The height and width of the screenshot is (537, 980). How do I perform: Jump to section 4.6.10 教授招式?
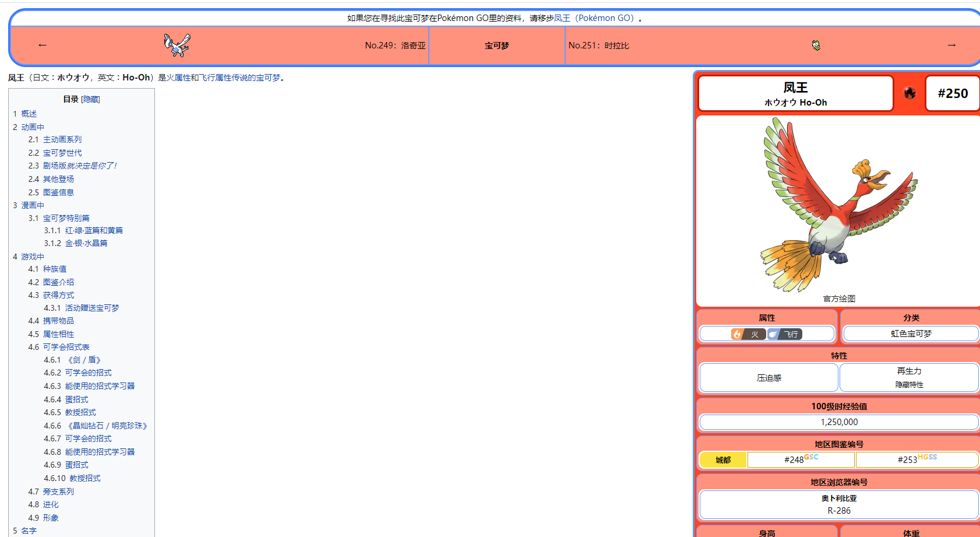72,478
